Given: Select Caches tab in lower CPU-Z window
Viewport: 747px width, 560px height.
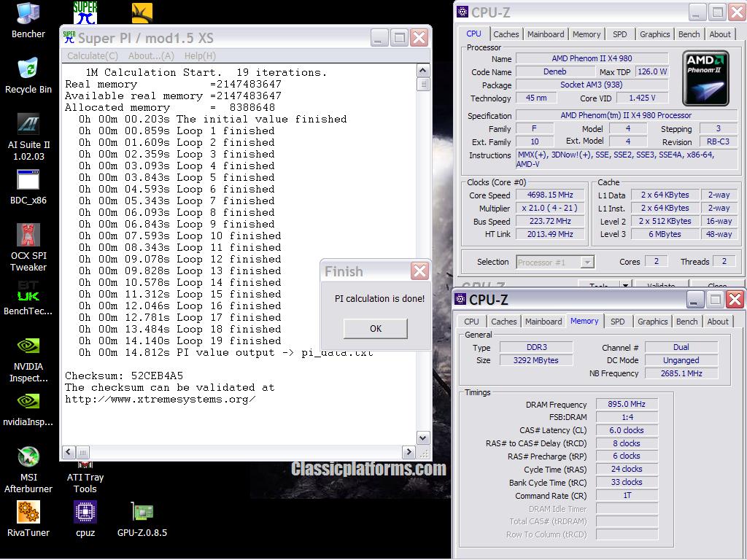Looking at the screenshot, I should click(503, 322).
